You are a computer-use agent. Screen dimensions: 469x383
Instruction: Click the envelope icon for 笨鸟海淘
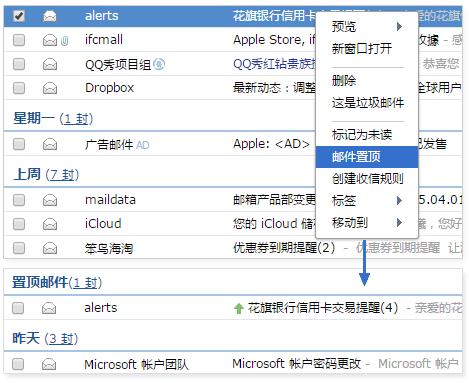[x=50, y=248]
